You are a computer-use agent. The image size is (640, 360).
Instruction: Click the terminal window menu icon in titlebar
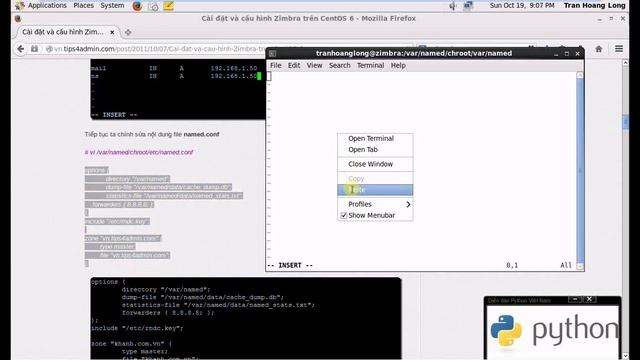click(273, 53)
